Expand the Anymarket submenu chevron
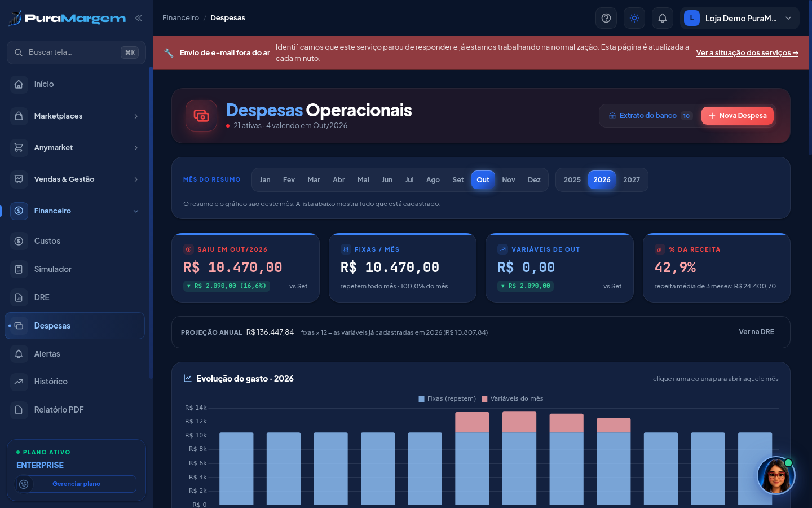 (x=136, y=148)
